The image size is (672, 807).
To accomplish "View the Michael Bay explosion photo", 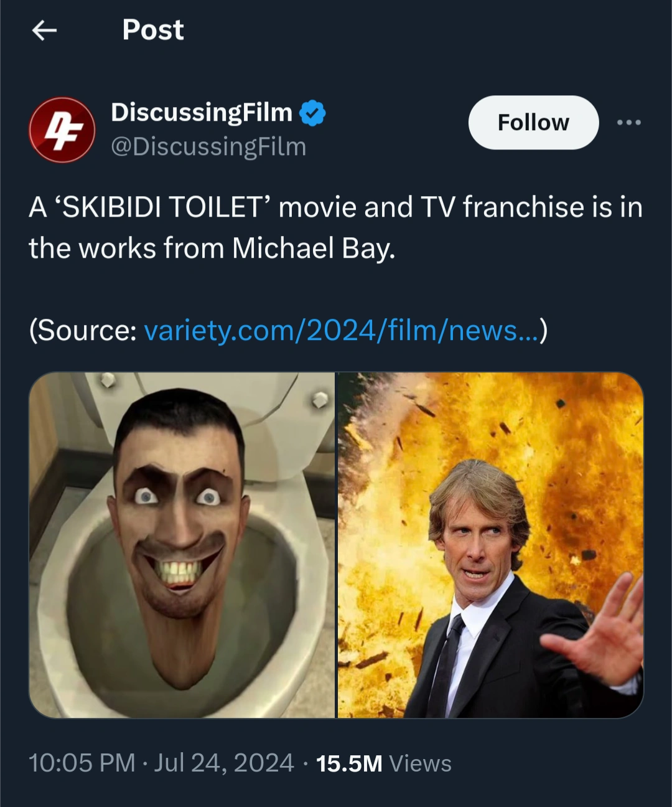I will [490, 545].
